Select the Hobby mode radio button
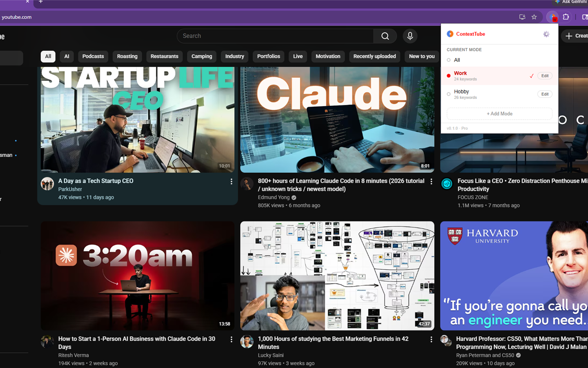 point(449,94)
